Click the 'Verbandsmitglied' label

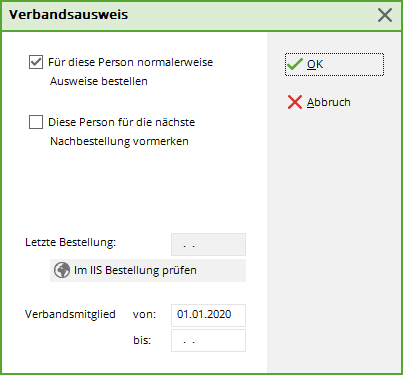70,314
